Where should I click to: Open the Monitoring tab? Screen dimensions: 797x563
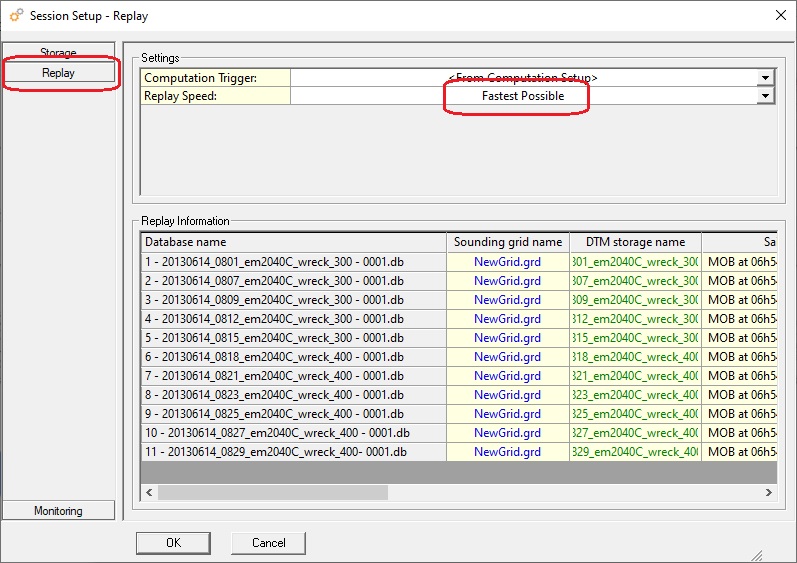[x=58, y=511]
